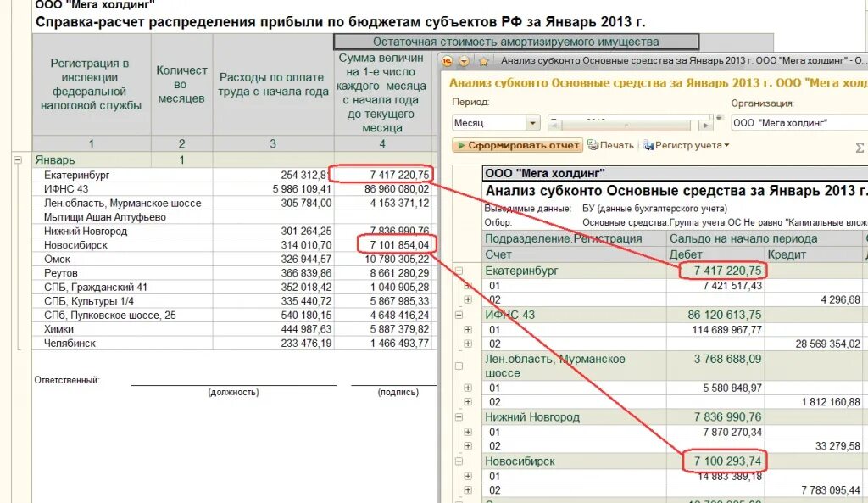868x503 pixels.
Task: Click Остаточная стоимость амортизируемого имущества header
Action: [x=516, y=42]
